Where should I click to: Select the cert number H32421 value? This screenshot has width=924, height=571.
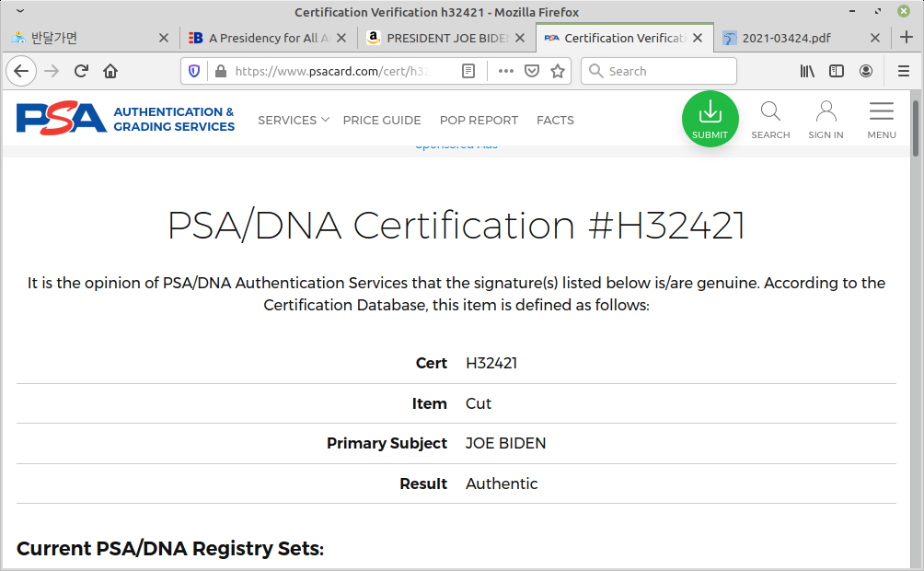(491, 364)
